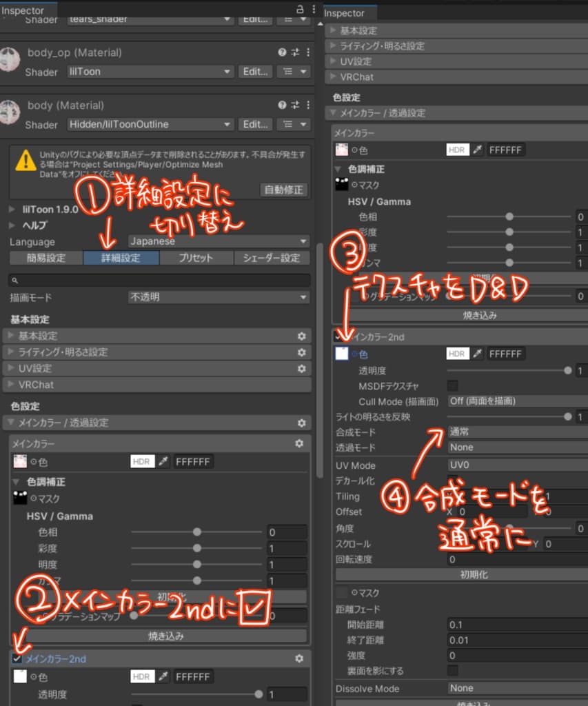Adjust the 彩度 slider handle
The image size is (588, 706).
coord(197,547)
